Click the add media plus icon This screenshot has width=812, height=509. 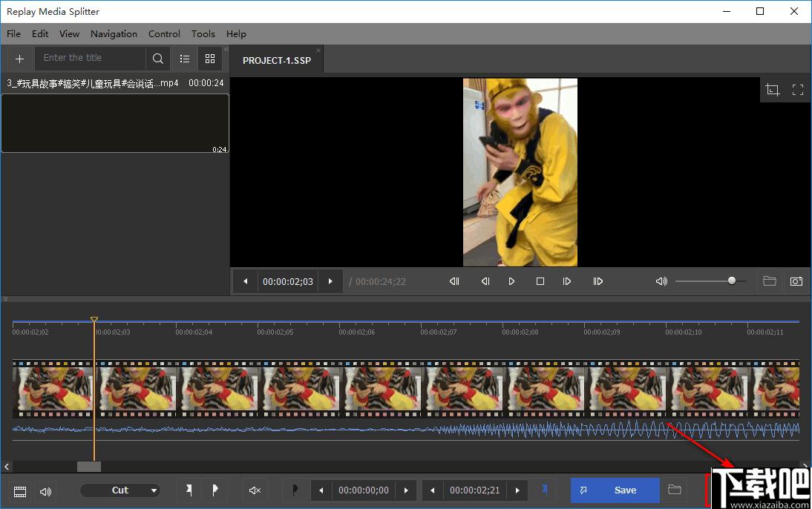(x=20, y=59)
